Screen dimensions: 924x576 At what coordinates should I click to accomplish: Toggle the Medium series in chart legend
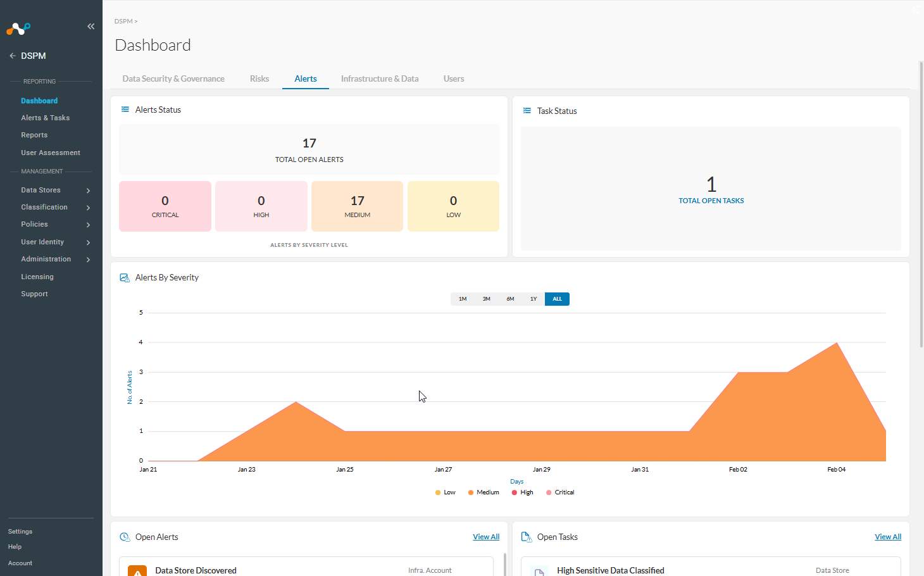484,492
